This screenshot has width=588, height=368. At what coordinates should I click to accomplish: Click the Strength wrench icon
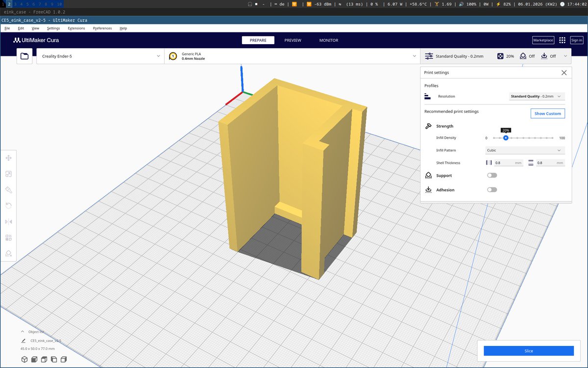tap(428, 126)
